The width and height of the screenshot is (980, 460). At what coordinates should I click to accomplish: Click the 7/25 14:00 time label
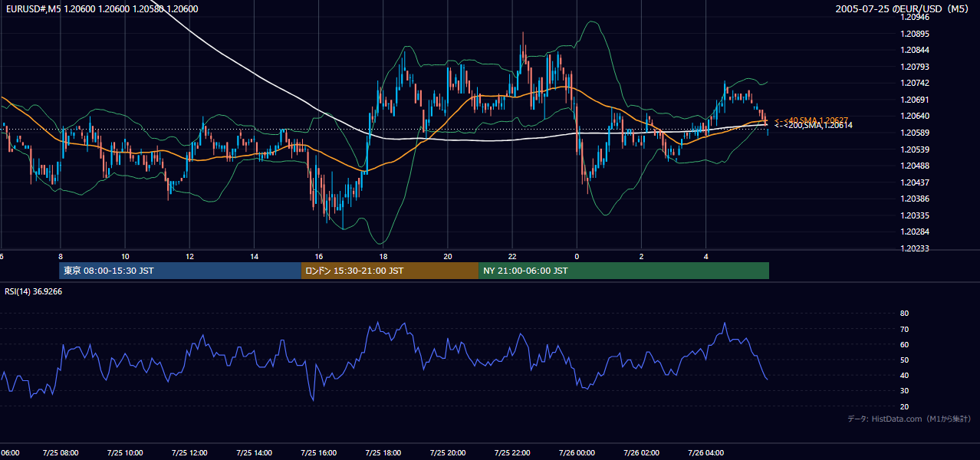pos(254,453)
